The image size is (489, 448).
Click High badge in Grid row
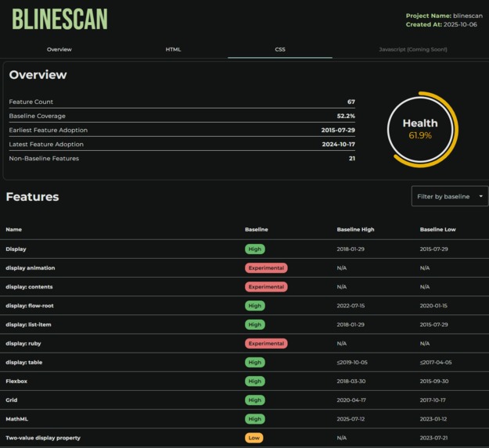(255, 400)
